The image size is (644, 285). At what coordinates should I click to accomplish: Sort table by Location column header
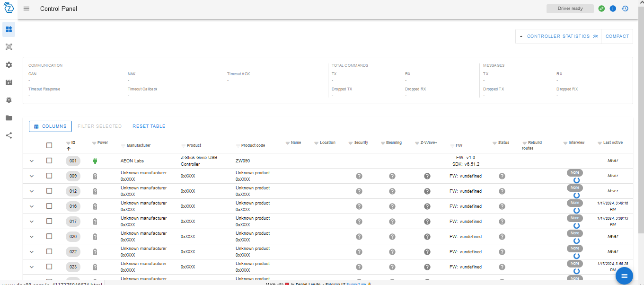coord(327,142)
